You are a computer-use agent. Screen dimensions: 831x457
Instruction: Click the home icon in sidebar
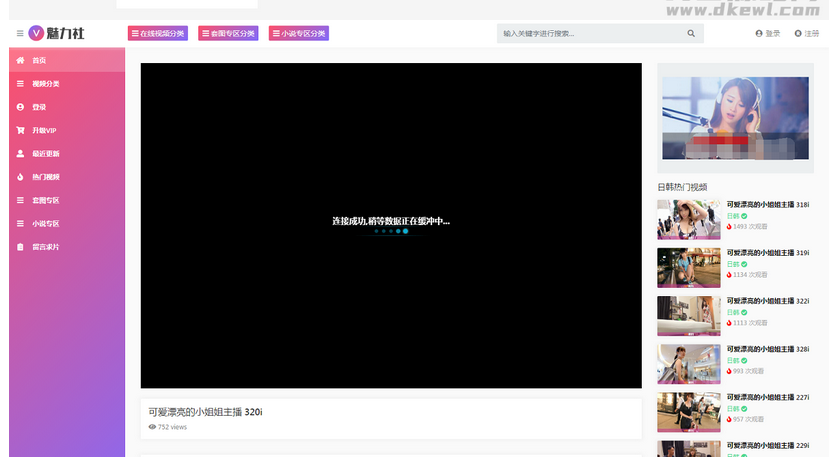coord(20,60)
